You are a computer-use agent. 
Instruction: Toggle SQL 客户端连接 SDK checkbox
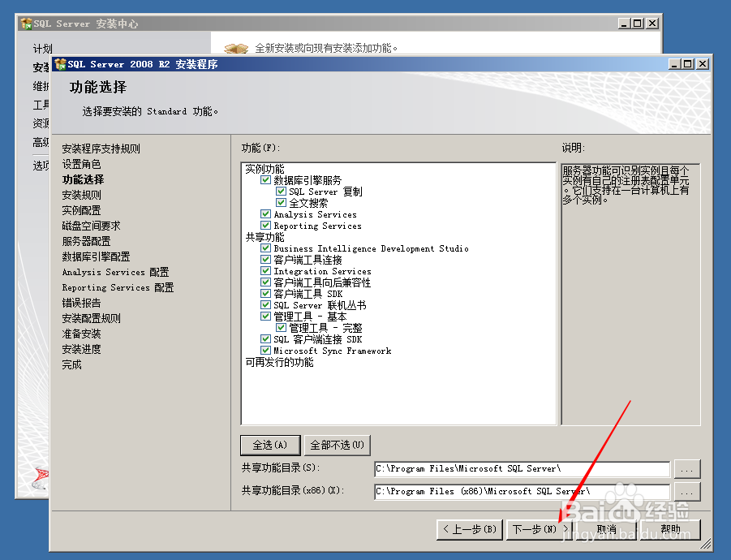[266, 339]
